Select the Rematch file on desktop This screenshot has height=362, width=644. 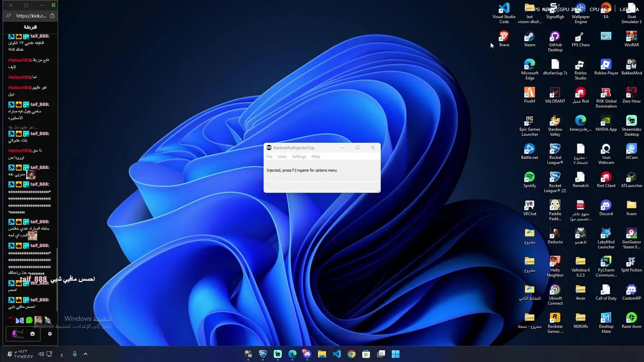[x=581, y=179]
